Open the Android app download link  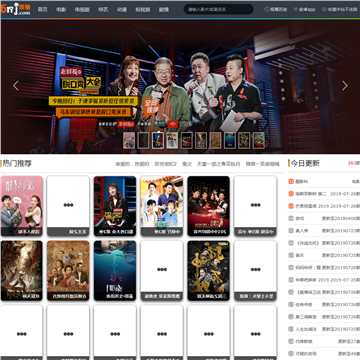[x=304, y=9]
